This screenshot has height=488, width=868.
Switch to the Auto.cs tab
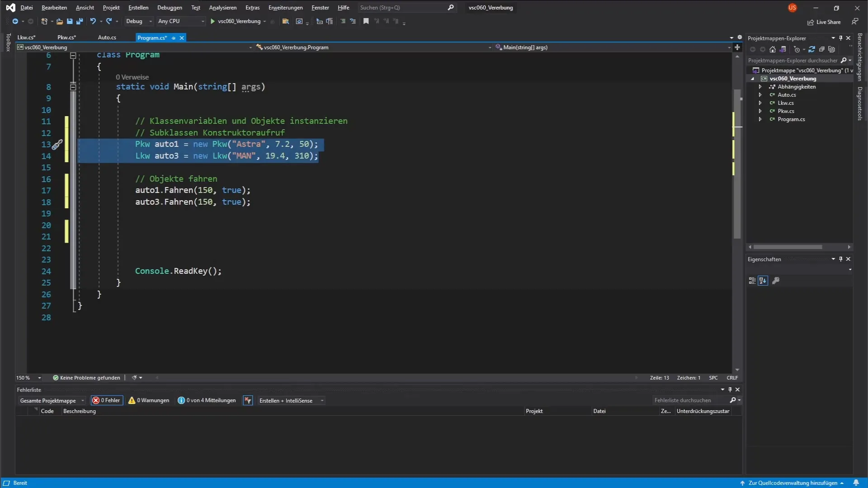point(107,38)
